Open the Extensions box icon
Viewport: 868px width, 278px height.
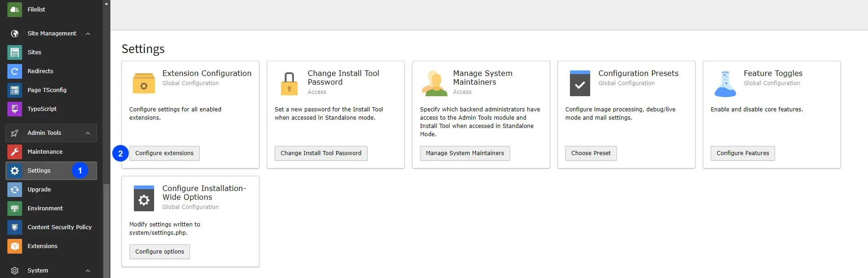15,246
